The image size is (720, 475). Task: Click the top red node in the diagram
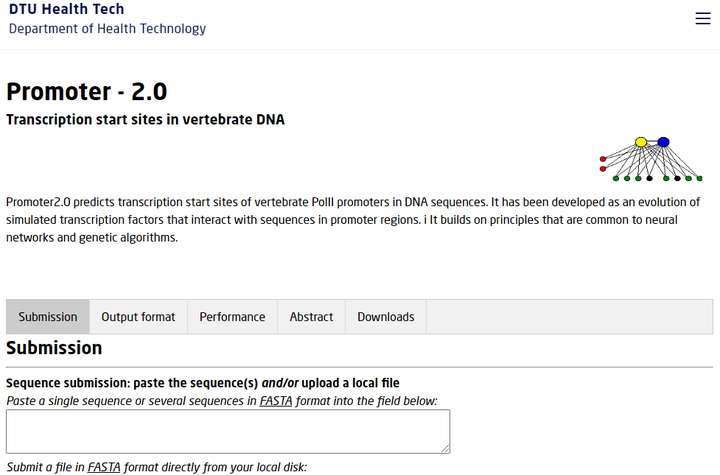point(603,159)
